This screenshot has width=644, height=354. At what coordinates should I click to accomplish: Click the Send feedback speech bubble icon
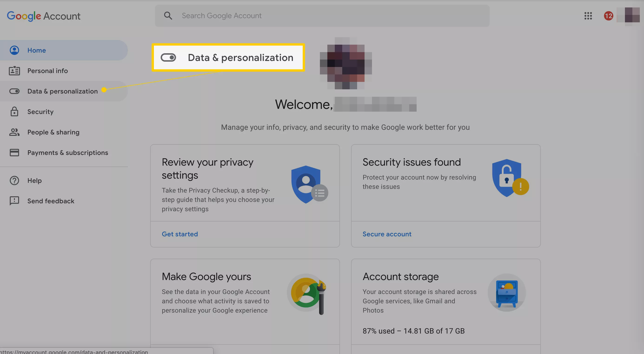[14, 201]
